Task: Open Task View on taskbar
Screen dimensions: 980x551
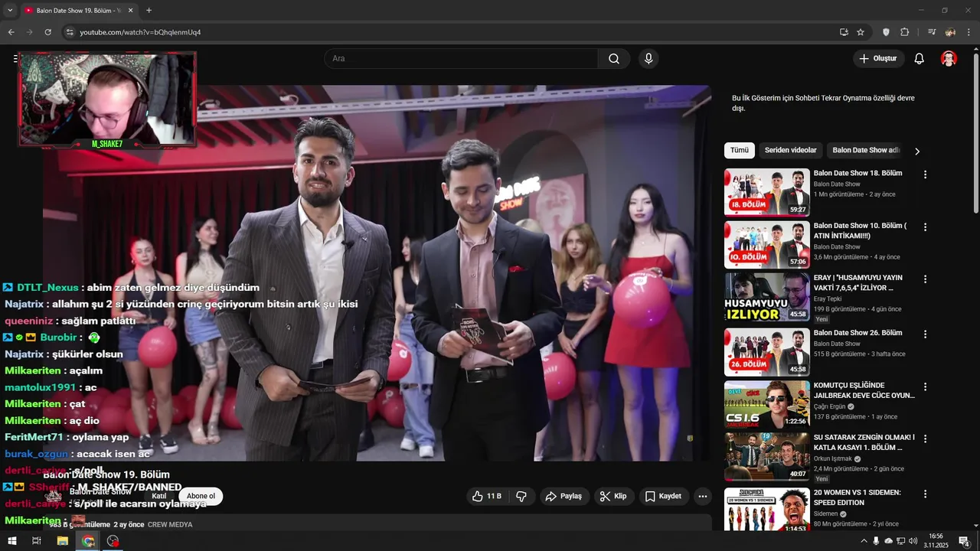Action: click(36, 541)
